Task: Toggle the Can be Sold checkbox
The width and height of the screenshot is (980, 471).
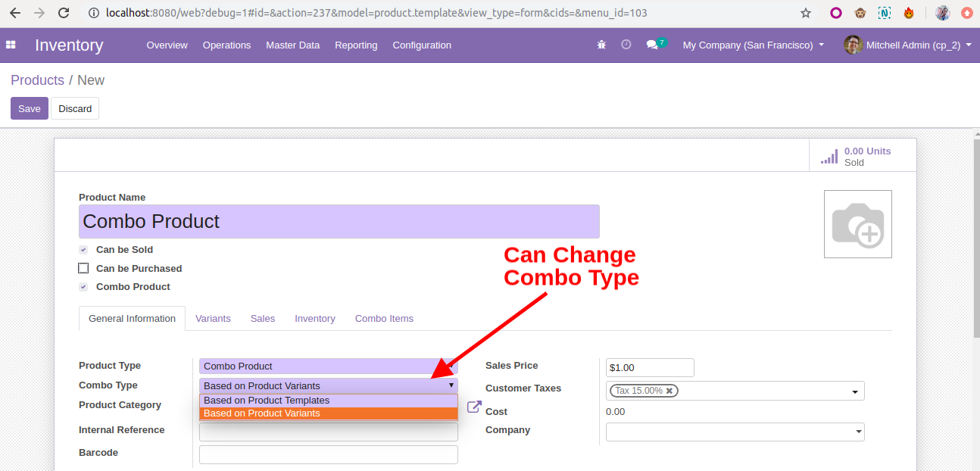Action: point(83,250)
